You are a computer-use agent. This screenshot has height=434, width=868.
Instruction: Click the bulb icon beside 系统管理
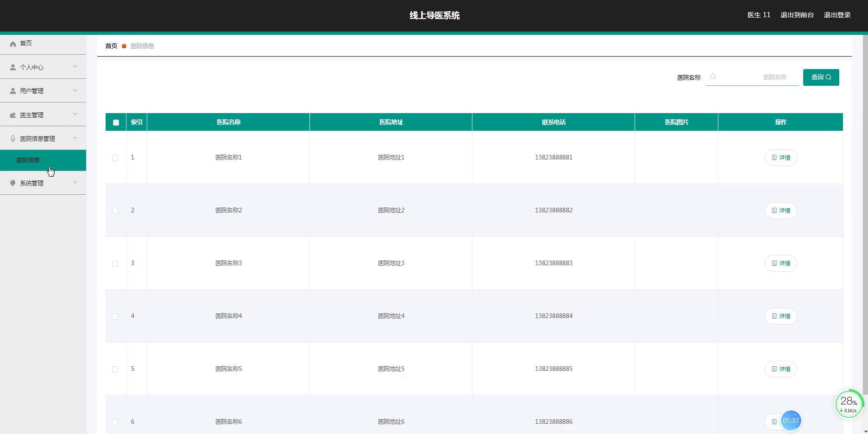pos(13,183)
